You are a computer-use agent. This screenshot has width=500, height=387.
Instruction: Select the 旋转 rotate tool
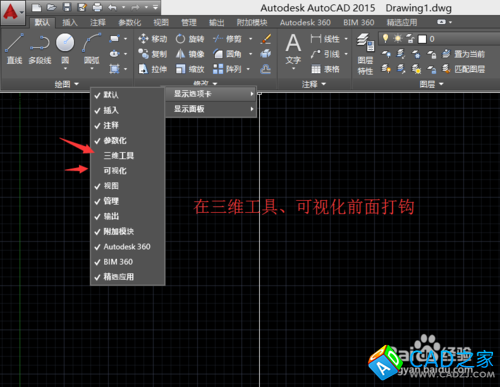click(190, 39)
